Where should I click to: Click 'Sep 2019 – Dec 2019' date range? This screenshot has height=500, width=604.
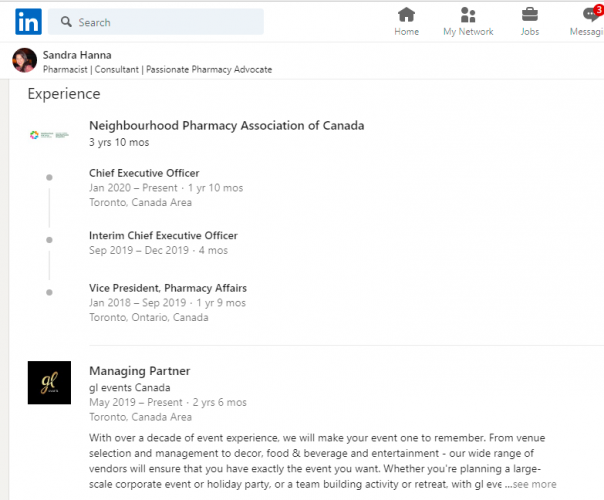point(139,250)
